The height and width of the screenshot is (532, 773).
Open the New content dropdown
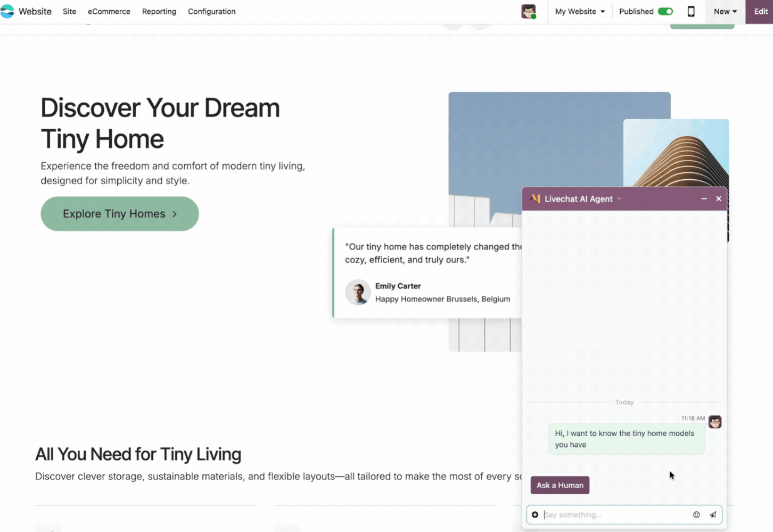[725, 11]
